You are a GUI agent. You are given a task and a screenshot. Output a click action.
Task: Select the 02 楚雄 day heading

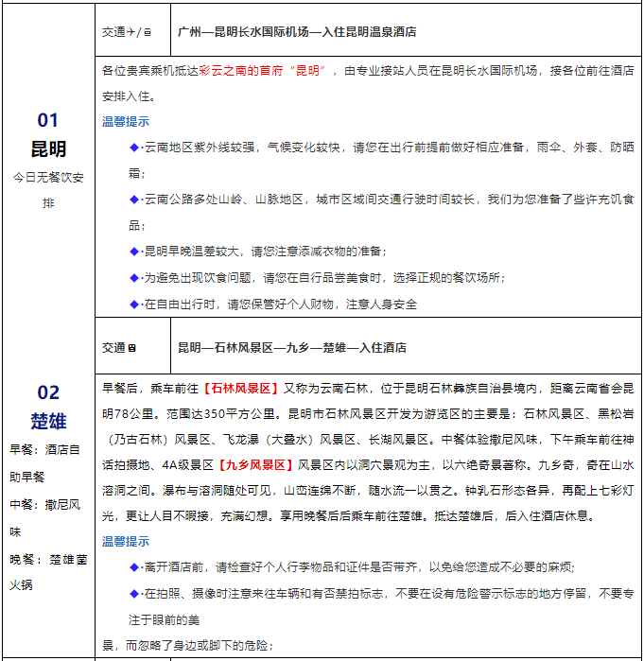point(48,407)
